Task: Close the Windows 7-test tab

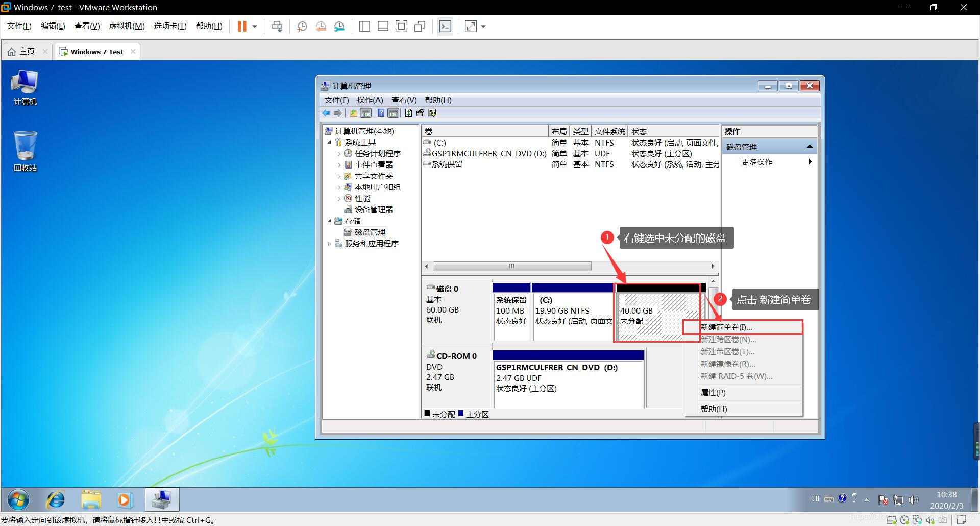Action: (133, 51)
